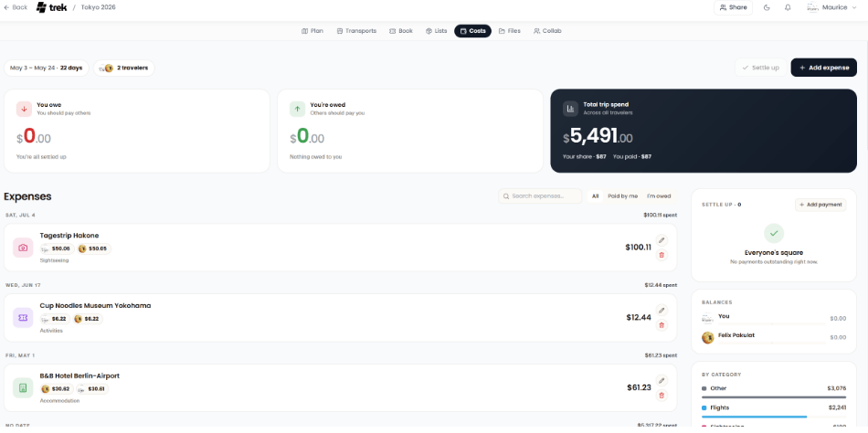Delete the Cup Noodles Museum Yokohama expense
868x433 pixels.
(x=661, y=325)
